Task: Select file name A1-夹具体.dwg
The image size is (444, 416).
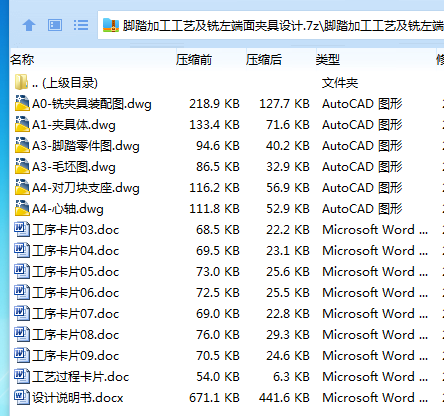Action: tap(74, 125)
